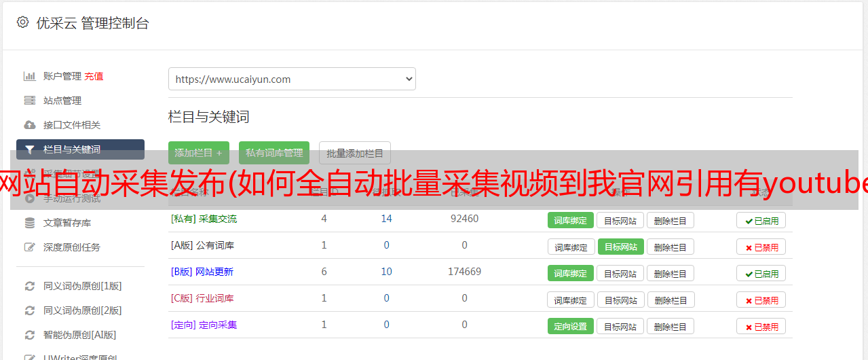The width and height of the screenshot is (868, 360).
Task: Click the bar chart icon for 账户管理
Action: click(30, 76)
